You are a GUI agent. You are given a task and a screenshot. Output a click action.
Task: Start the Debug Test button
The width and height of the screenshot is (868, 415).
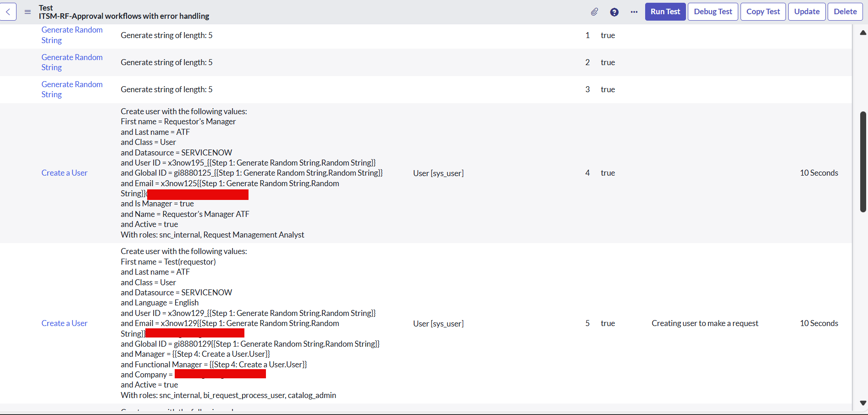(713, 12)
